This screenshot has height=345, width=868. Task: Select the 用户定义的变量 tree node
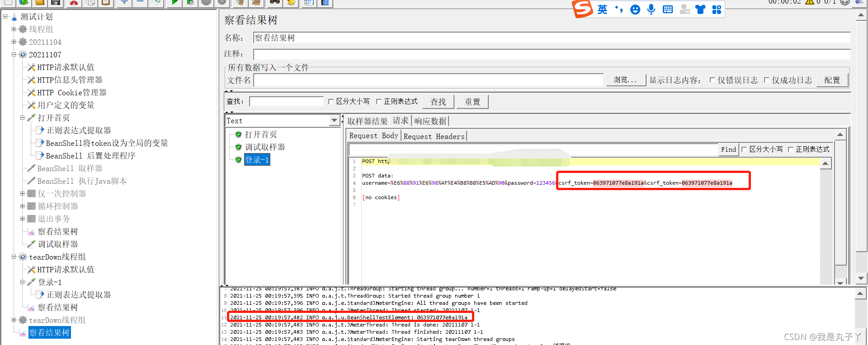click(x=66, y=105)
